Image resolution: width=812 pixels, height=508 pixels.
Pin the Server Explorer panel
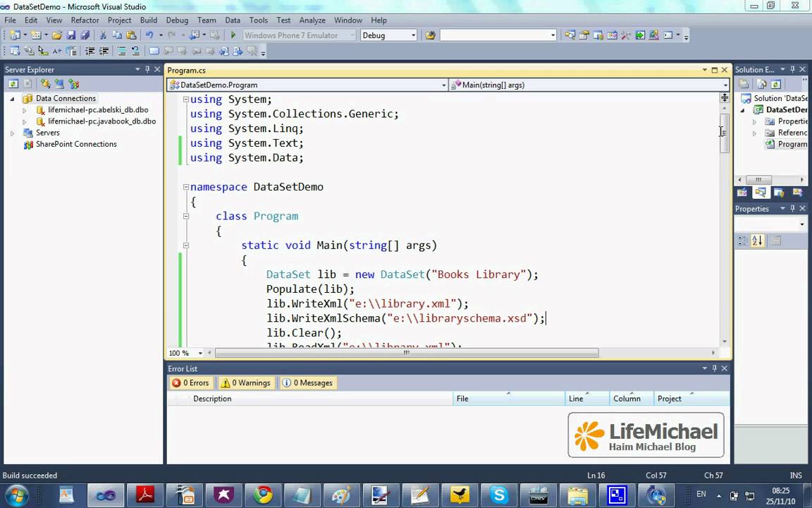click(147, 69)
